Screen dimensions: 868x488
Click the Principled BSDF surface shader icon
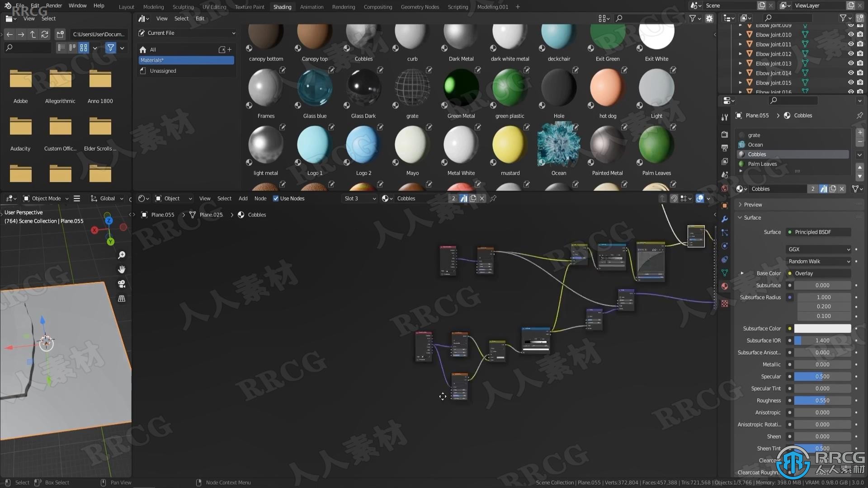coord(789,232)
